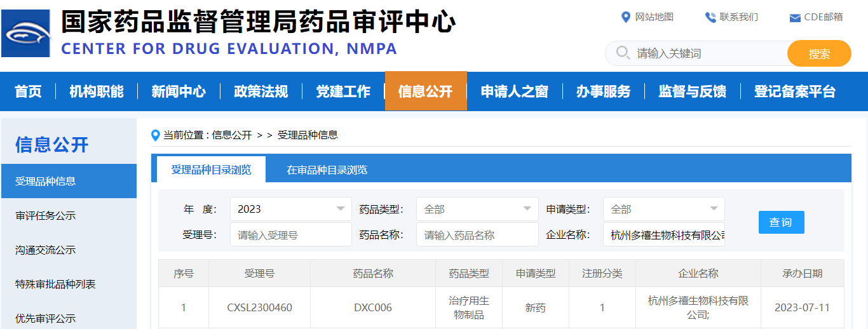Click the site map pin icon
Screen dimensions: 868x329
(625, 17)
